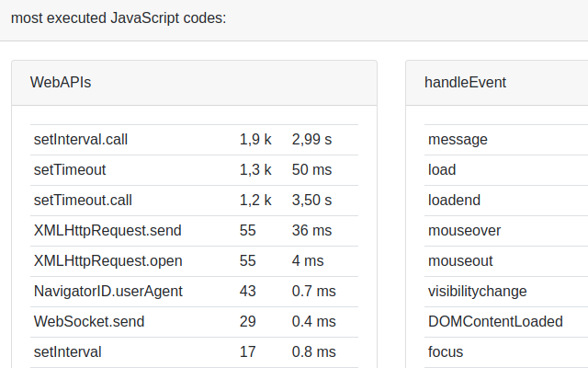The height and width of the screenshot is (368, 588).
Task: Click the 1,9 k count for setInterval.call
Action: point(255,140)
